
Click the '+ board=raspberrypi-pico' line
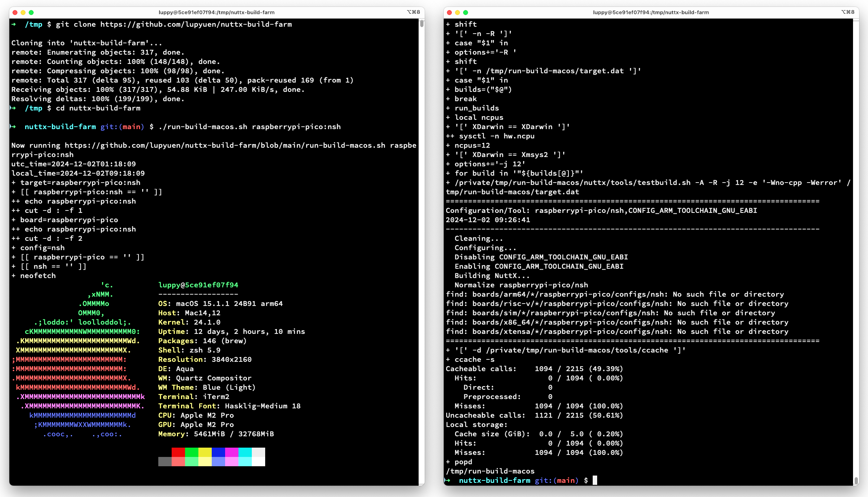(65, 220)
